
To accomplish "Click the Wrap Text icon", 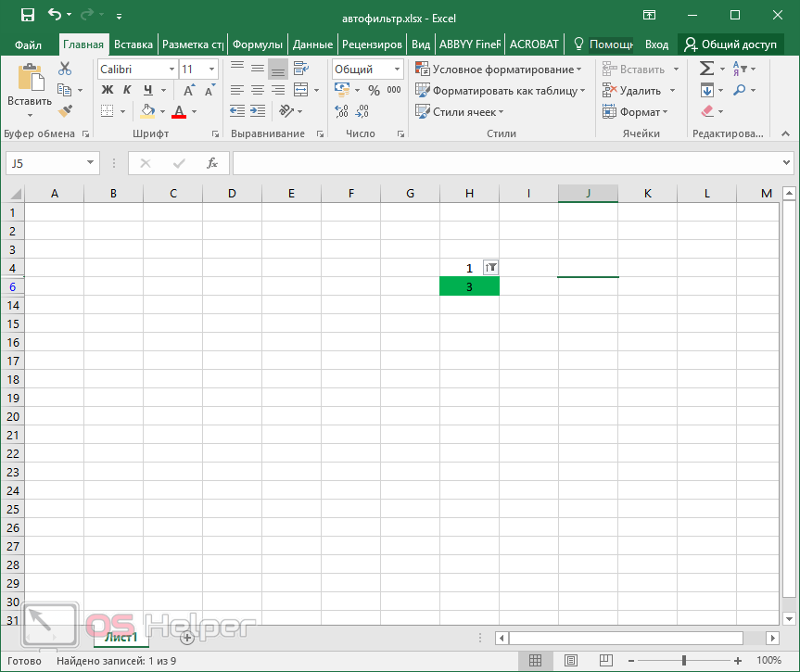I will [300, 69].
